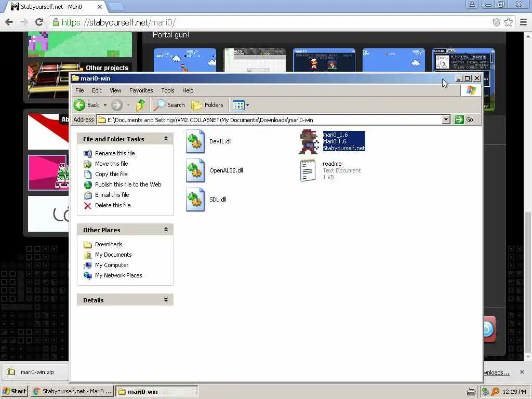
Task: Click the Rename this file link
Action: [x=115, y=153]
